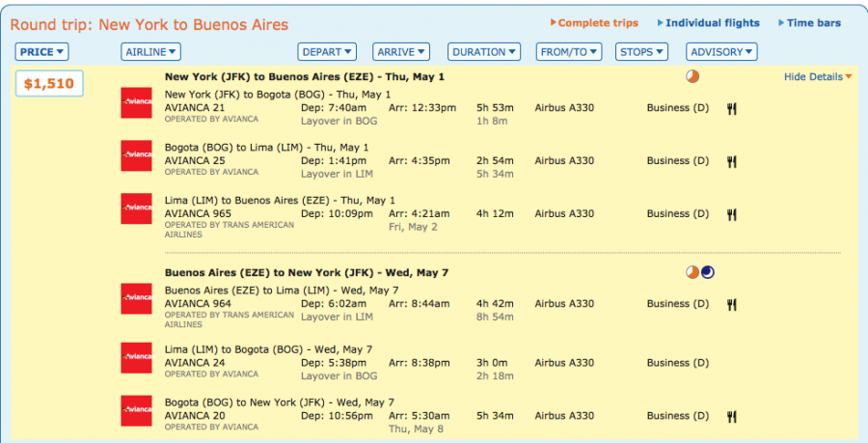
Task: Click 'Dep: 10:56pm' on Bogota departure
Action: click(x=338, y=416)
